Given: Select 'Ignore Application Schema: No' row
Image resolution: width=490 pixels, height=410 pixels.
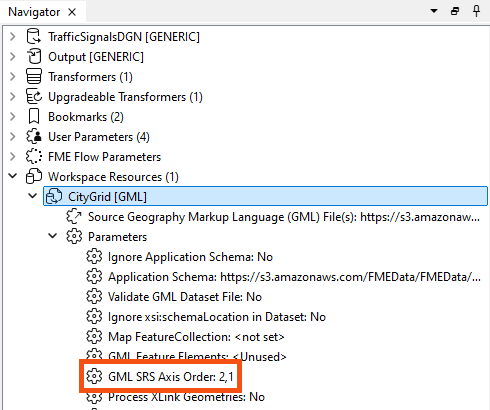Looking at the screenshot, I should [x=190, y=257].
